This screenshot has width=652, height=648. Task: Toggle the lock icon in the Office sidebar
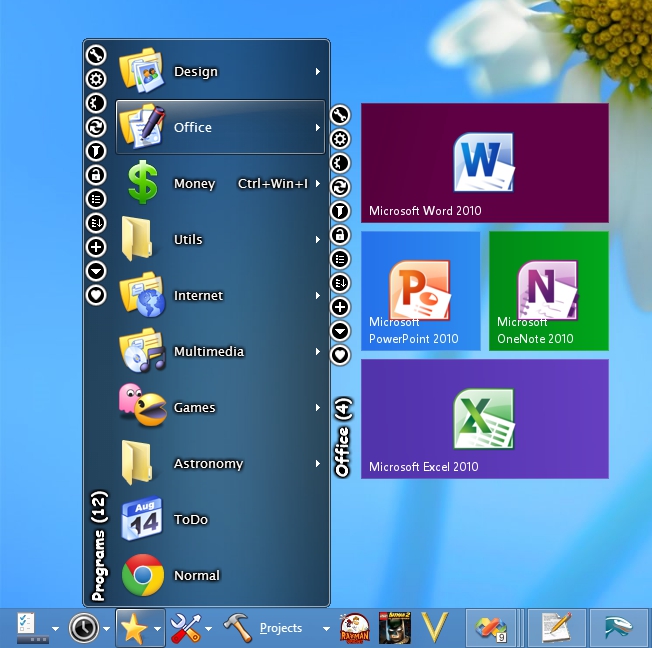[341, 235]
